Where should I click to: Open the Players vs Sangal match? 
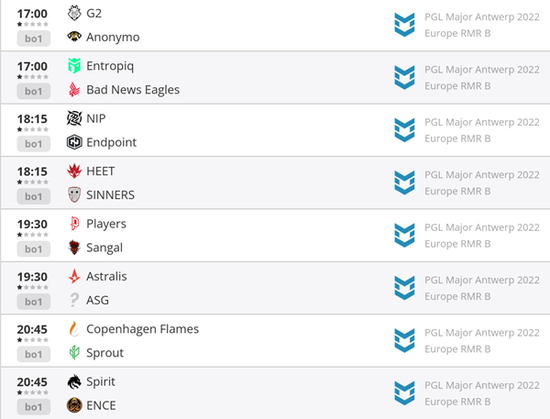[275, 235]
